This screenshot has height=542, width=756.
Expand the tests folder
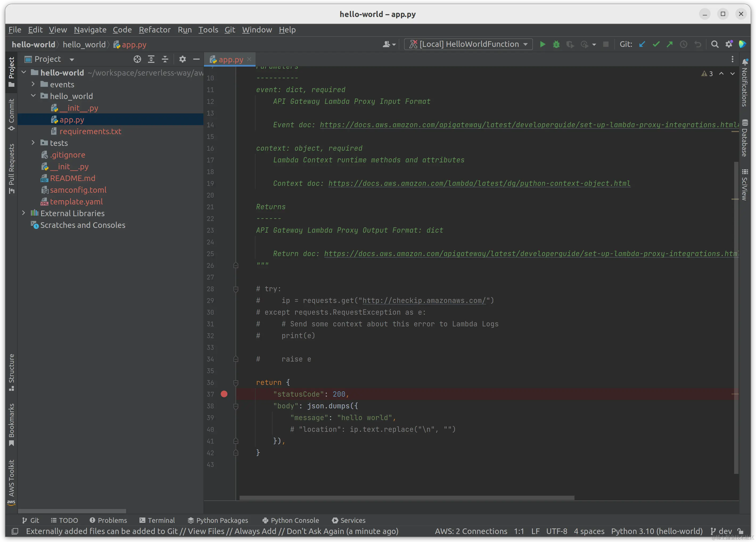tap(33, 143)
